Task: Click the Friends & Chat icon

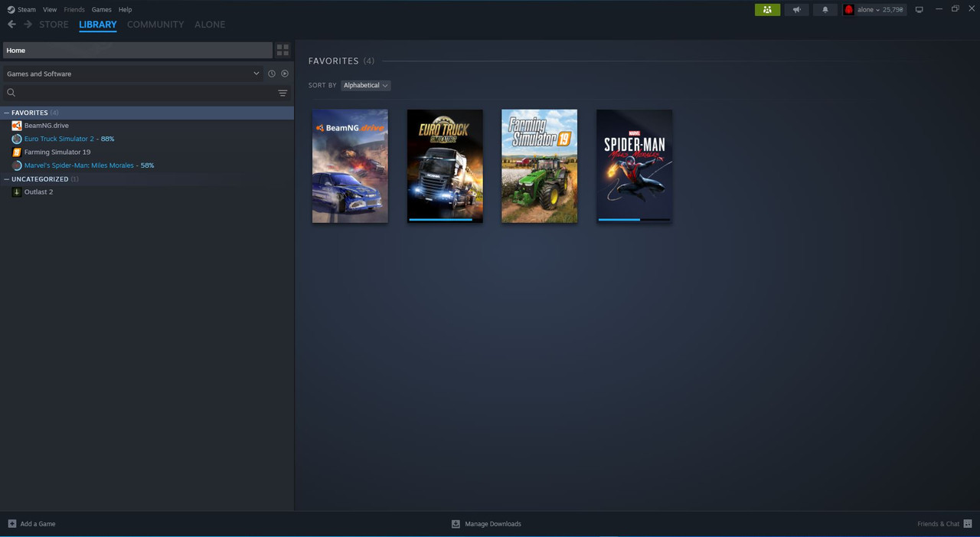Action: (x=968, y=524)
